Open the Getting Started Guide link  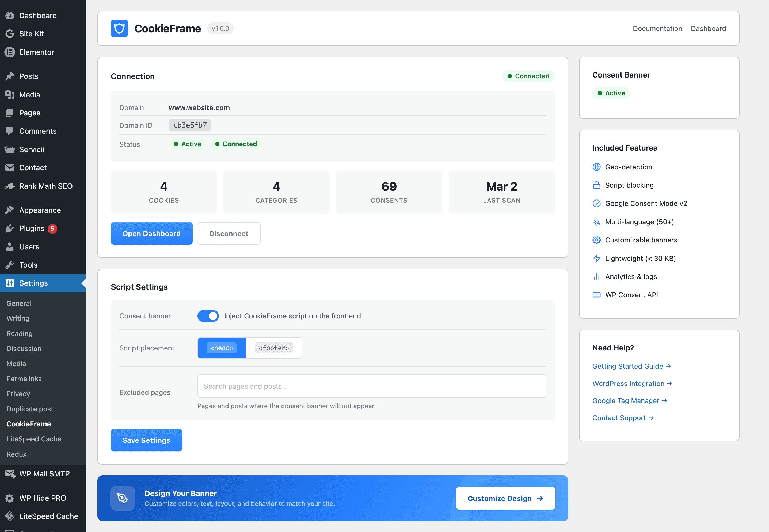click(x=631, y=366)
